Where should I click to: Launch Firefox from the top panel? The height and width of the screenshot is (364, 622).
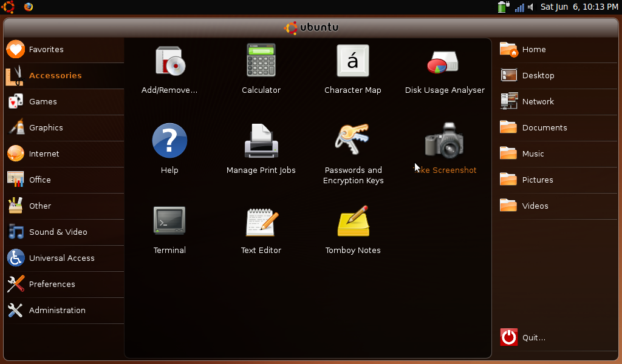point(28,7)
